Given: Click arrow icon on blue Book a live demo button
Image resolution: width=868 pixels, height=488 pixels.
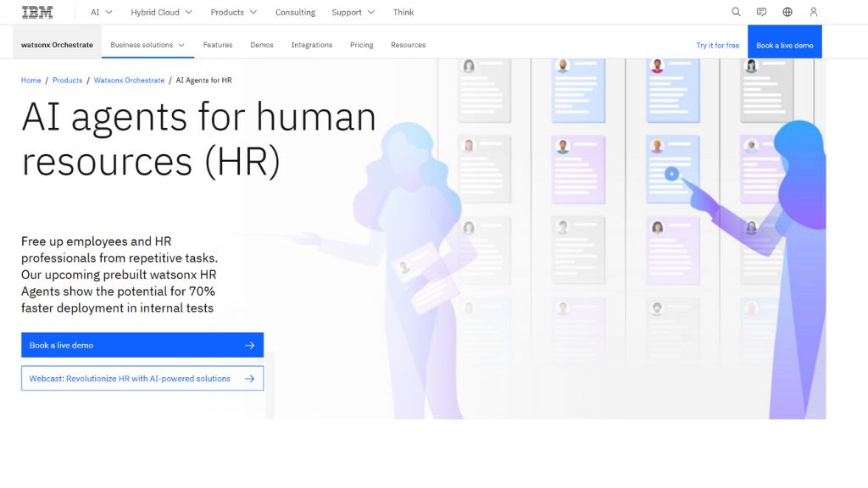Looking at the screenshot, I should point(250,346).
